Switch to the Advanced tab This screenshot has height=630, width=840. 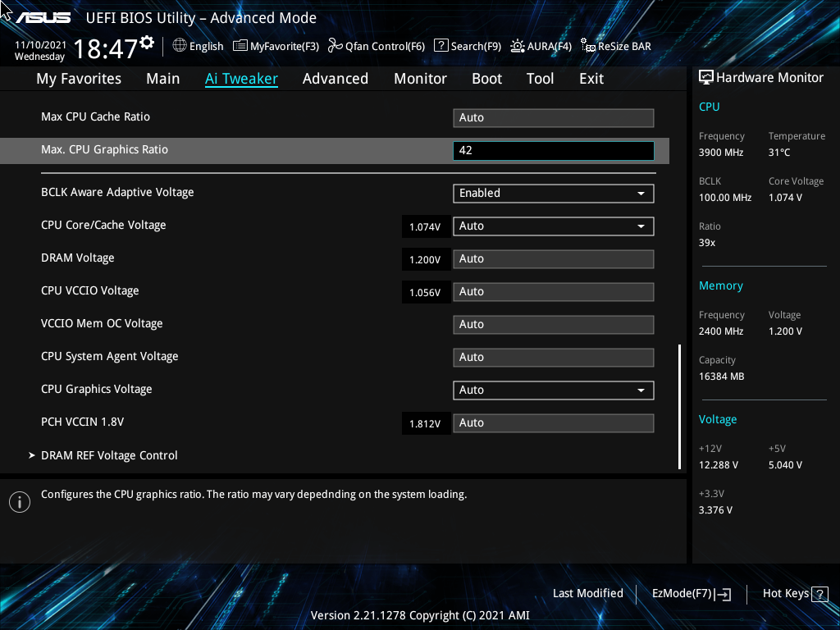click(x=336, y=79)
